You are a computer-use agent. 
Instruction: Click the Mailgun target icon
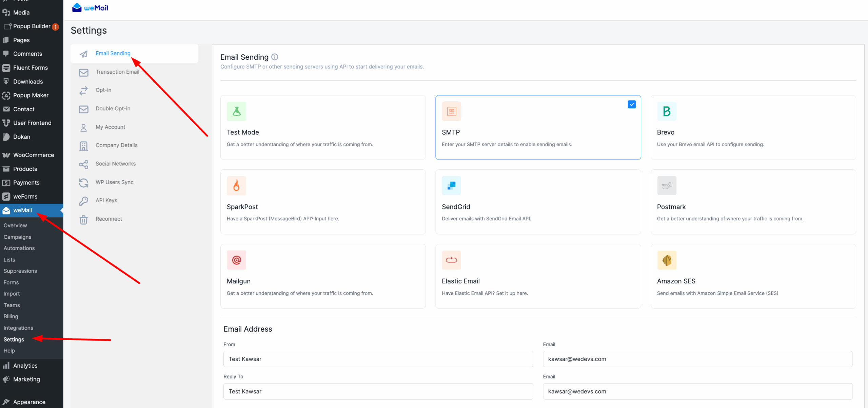(x=236, y=260)
